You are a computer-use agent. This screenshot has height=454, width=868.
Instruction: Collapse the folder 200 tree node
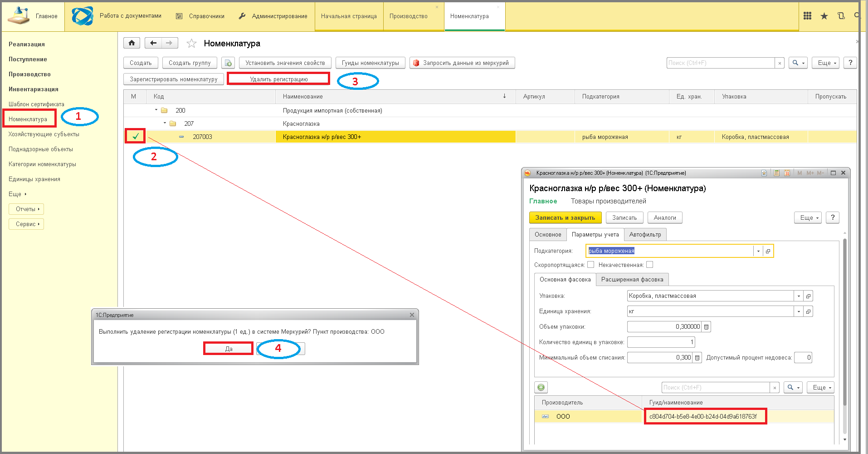click(x=156, y=110)
